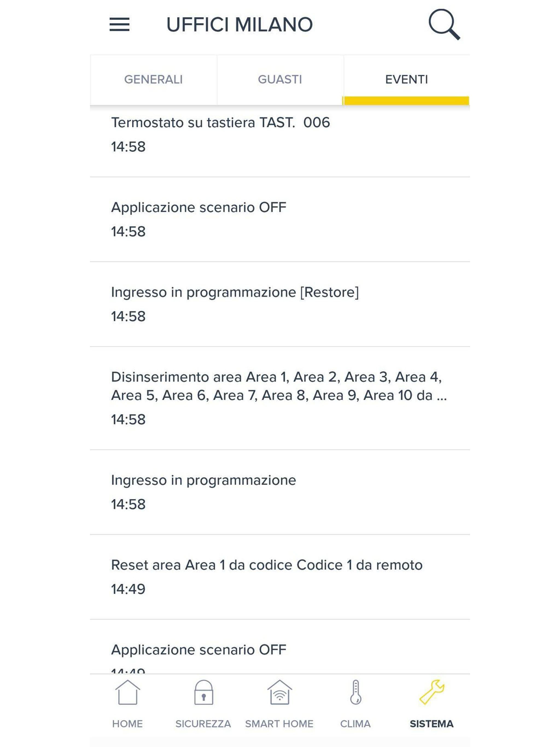Open Termostato su tastiera TAST. 006 event
Viewport: 560px width, 747px height.
tap(280, 141)
